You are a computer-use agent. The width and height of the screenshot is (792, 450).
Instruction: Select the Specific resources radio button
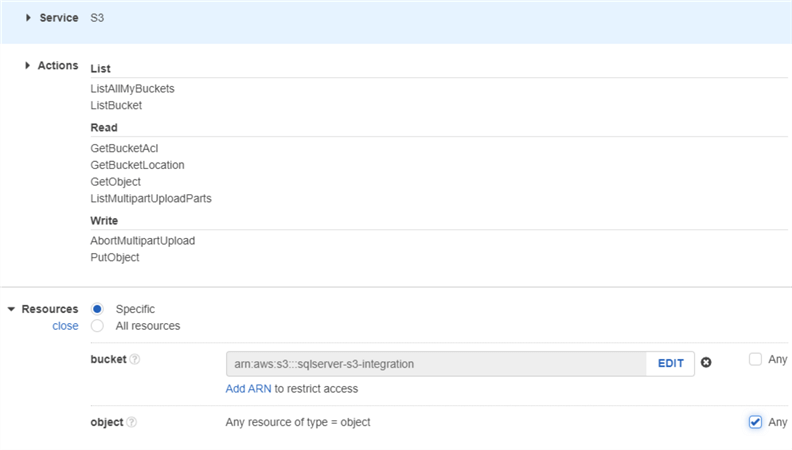pyautogui.click(x=97, y=309)
